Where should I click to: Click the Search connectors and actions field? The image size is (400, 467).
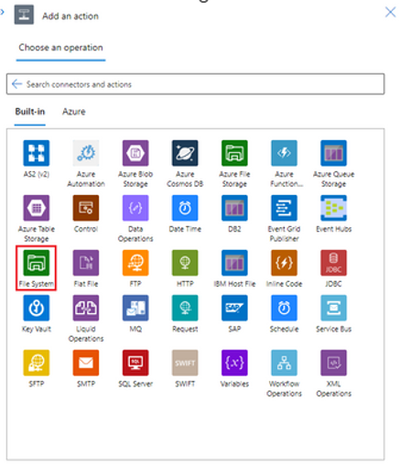tap(195, 84)
